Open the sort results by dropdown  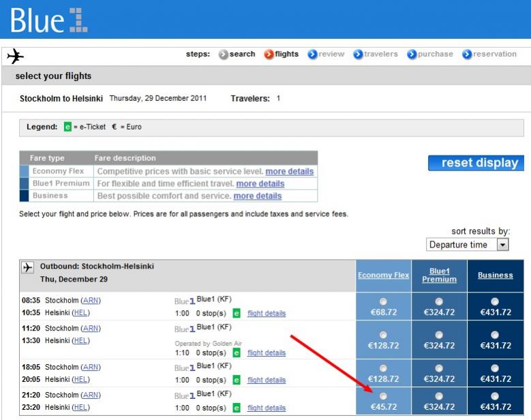(502, 245)
